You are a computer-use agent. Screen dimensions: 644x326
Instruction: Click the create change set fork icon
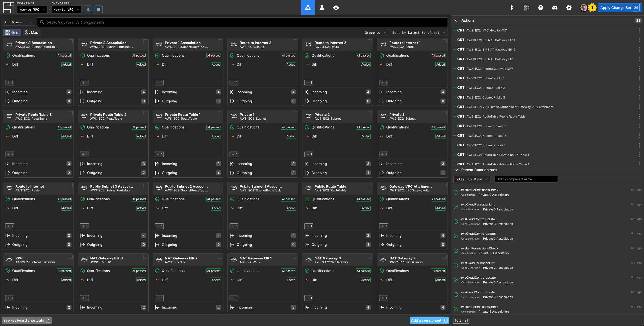point(88,9)
